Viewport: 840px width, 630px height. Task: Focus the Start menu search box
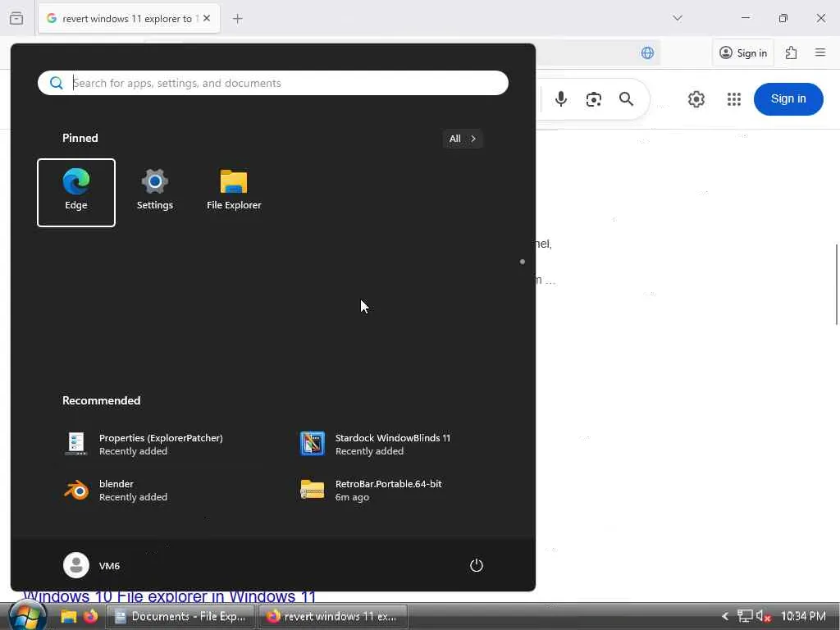pos(272,83)
